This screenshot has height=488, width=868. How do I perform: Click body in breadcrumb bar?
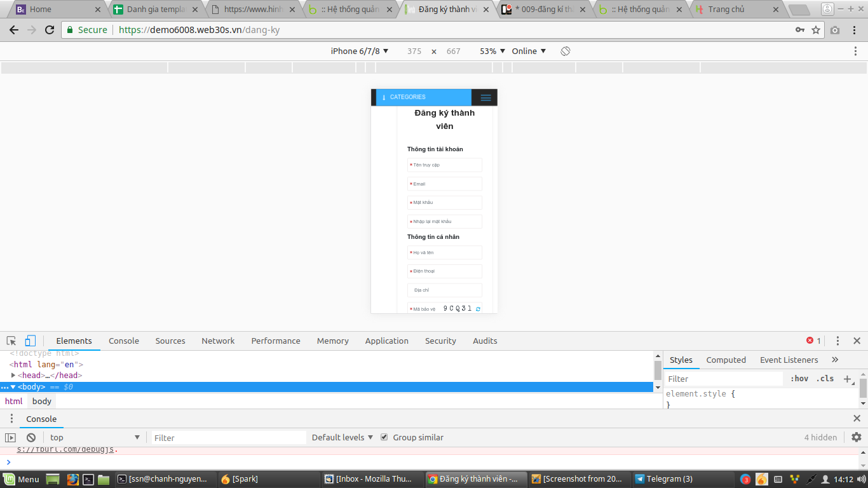(42, 401)
